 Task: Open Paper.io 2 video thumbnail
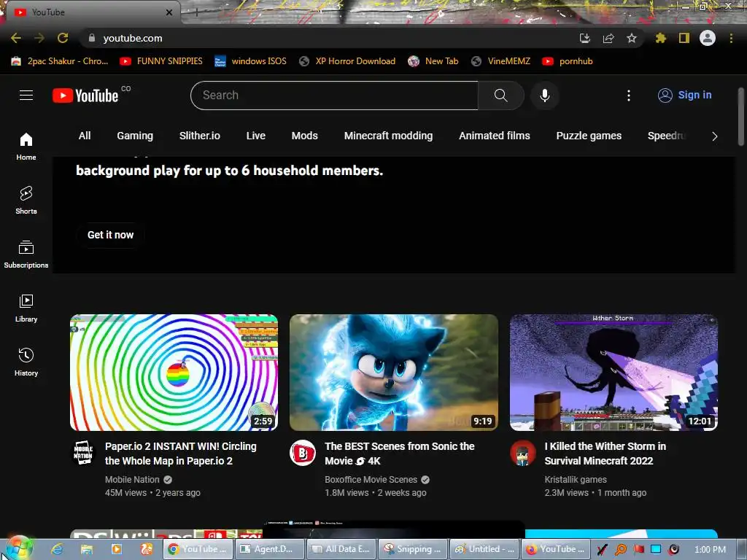pyautogui.click(x=174, y=373)
